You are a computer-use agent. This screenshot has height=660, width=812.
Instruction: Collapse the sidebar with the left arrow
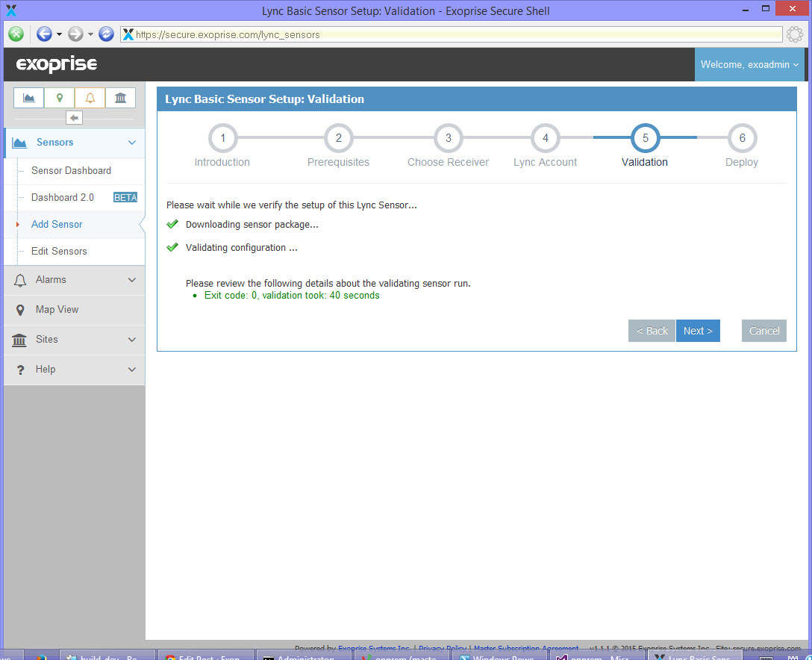[x=74, y=118]
